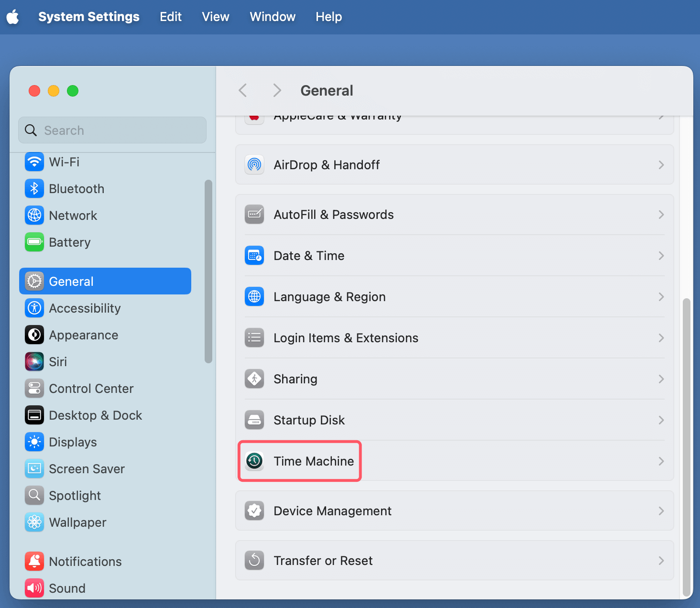Click the Time Machine clock icon
The image size is (700, 608).
point(254,461)
